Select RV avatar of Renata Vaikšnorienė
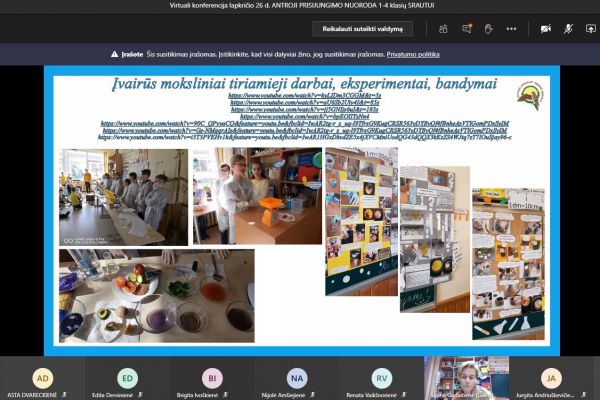This screenshot has height=400, width=600. tap(382, 378)
